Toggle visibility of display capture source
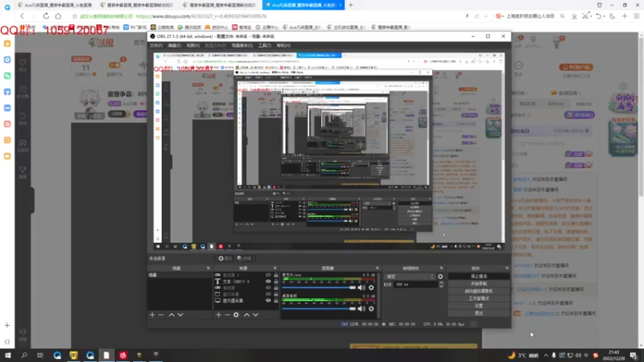This screenshot has width=644, height=362. [268, 300]
